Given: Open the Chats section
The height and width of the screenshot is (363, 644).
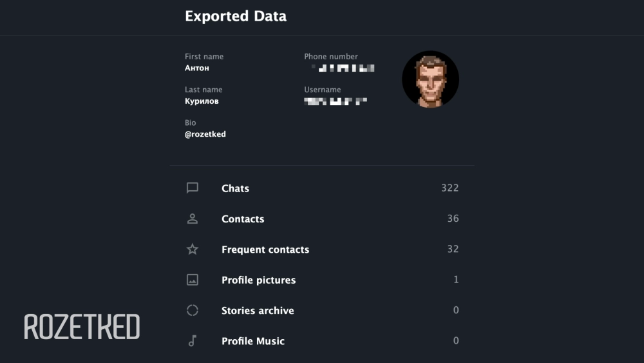Looking at the screenshot, I should pos(235,188).
